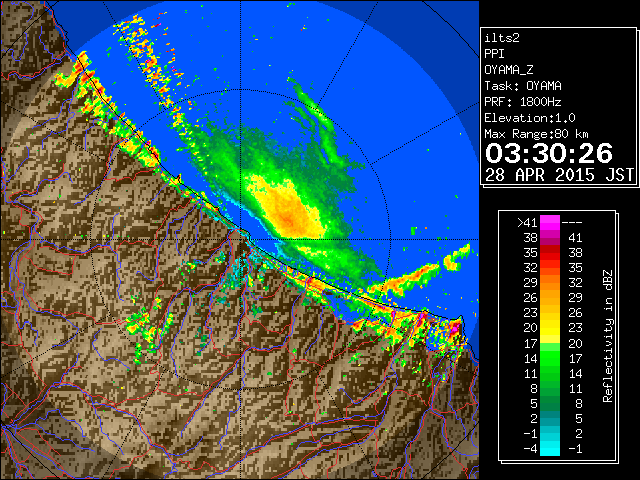Click the "ilts2" label in info box
The image size is (640, 480).
(x=502, y=38)
